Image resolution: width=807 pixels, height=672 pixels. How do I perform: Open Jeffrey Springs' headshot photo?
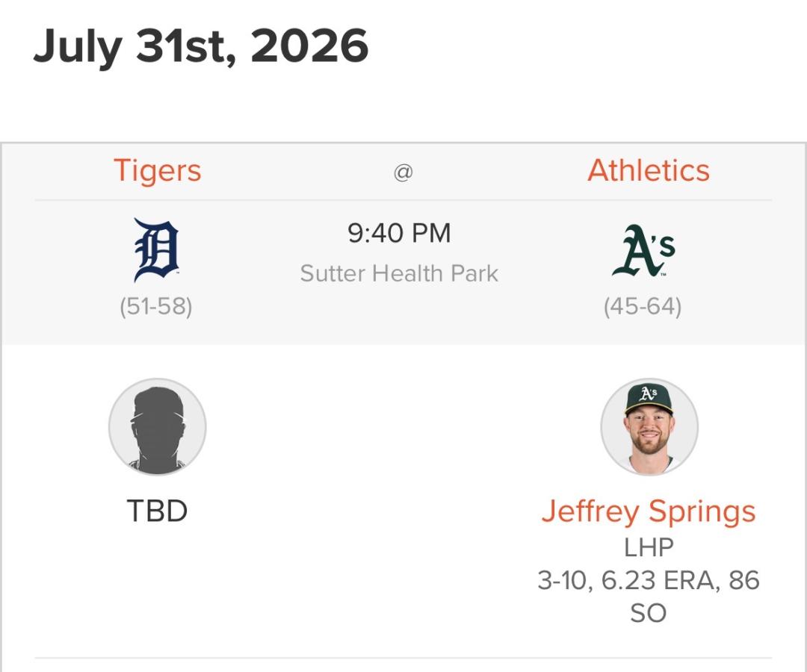[x=649, y=427]
